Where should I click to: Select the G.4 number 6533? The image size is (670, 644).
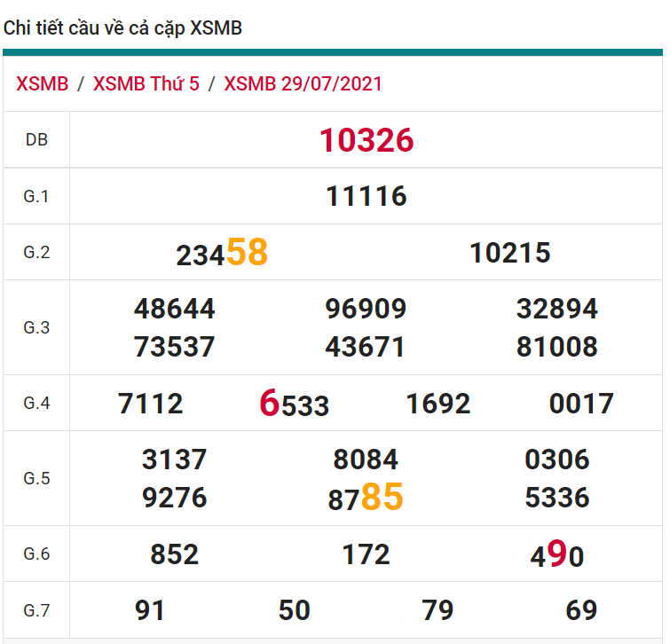point(295,404)
